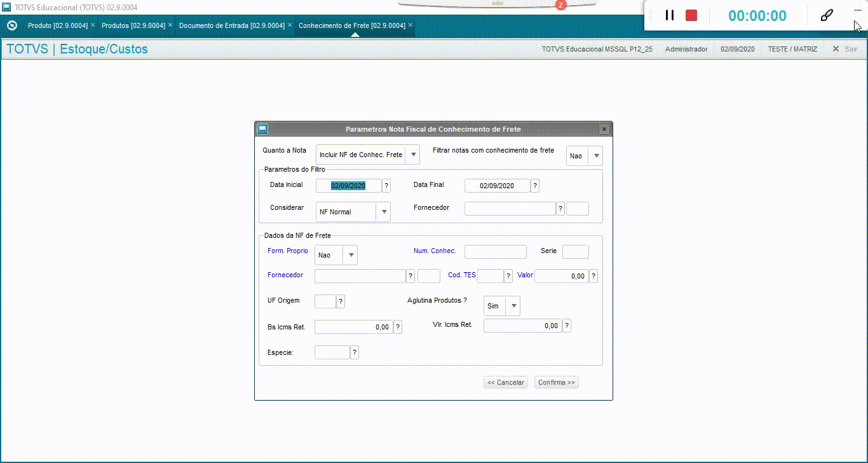Expand Filtrar notas com conhecimento de frete dropdown
The image size is (868, 463).
pyautogui.click(x=595, y=156)
